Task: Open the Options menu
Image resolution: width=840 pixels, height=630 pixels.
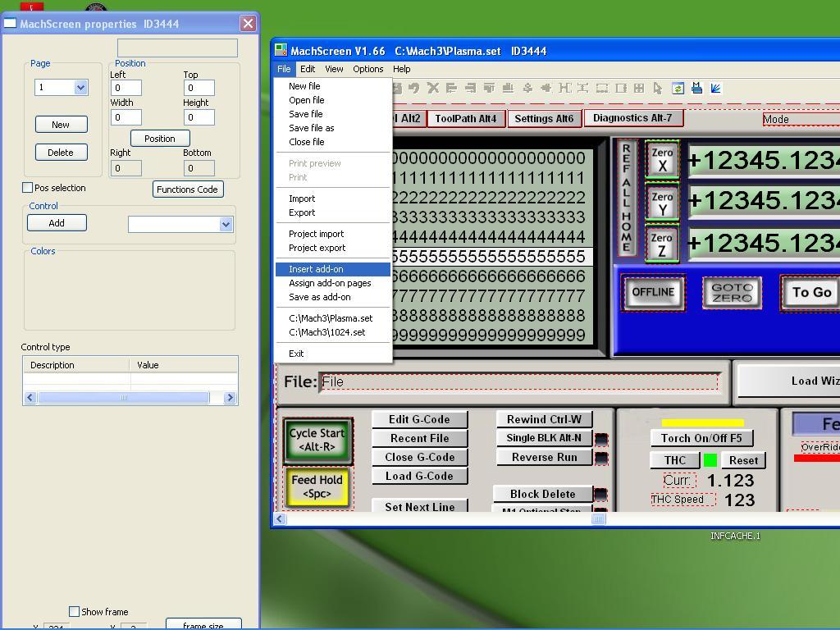Action: pos(368,69)
